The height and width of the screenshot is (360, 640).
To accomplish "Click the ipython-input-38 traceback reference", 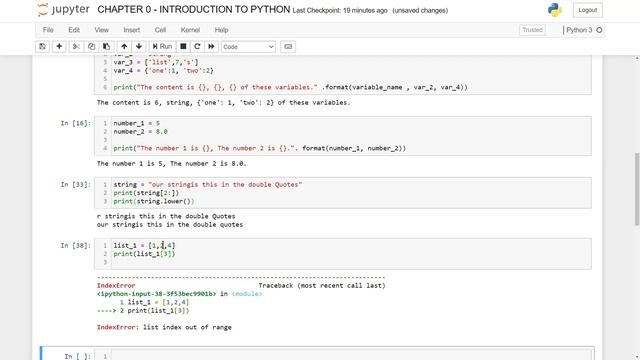I will 156,294.
